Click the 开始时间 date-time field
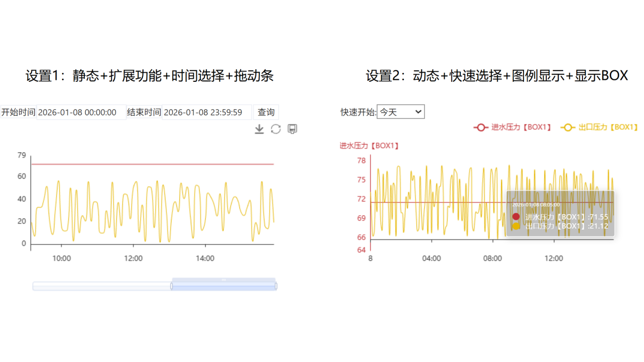This screenshot has height=362, width=644. 81,113
